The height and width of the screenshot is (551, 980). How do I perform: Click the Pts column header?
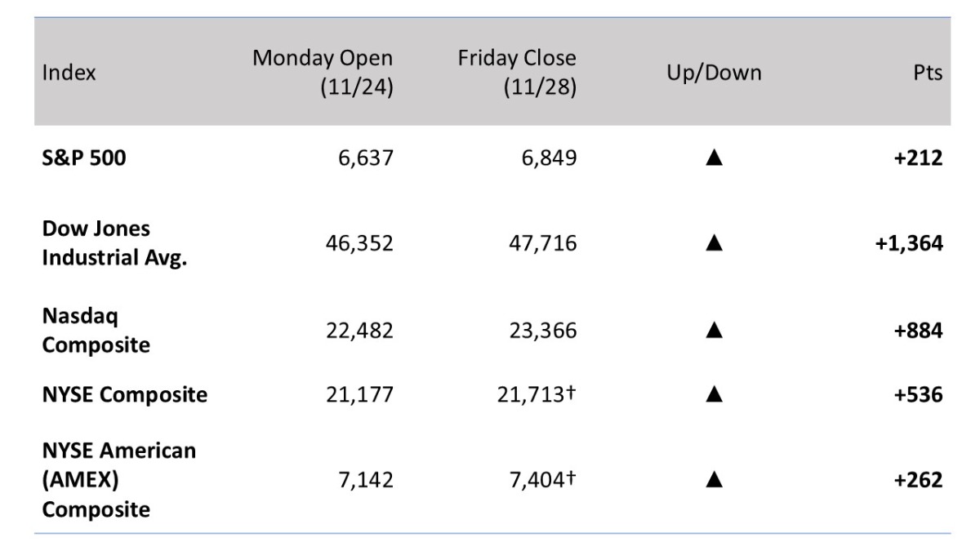(929, 73)
